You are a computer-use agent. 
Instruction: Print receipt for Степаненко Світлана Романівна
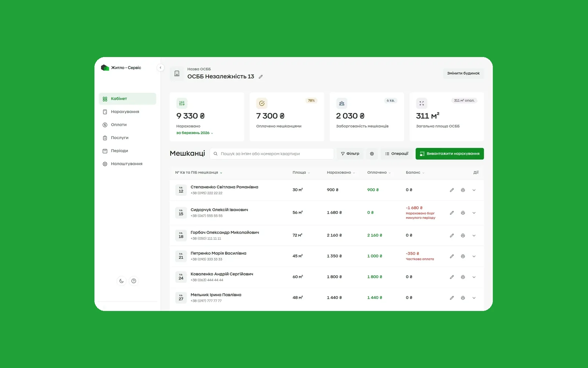[463, 190]
